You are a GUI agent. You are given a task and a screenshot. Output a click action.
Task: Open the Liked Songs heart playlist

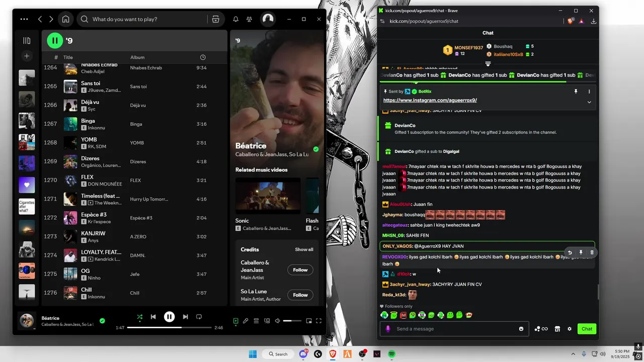(x=27, y=185)
